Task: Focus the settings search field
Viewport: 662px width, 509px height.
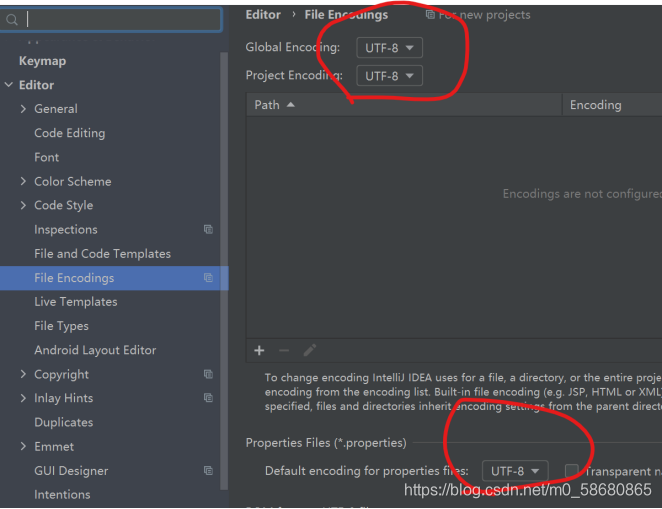Action: tap(111, 19)
